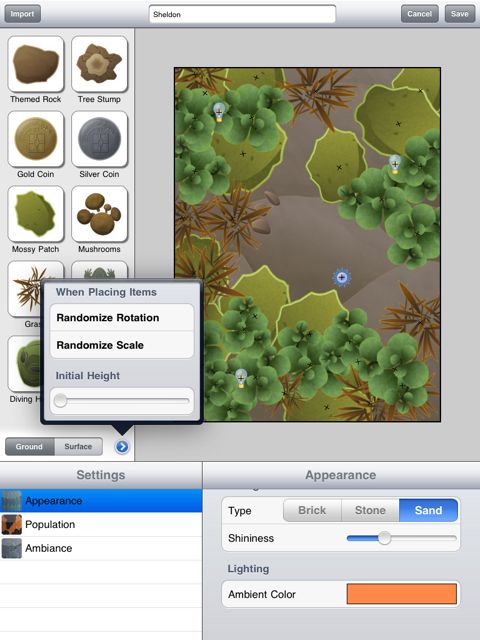Set ground type to Stone

(x=370, y=510)
